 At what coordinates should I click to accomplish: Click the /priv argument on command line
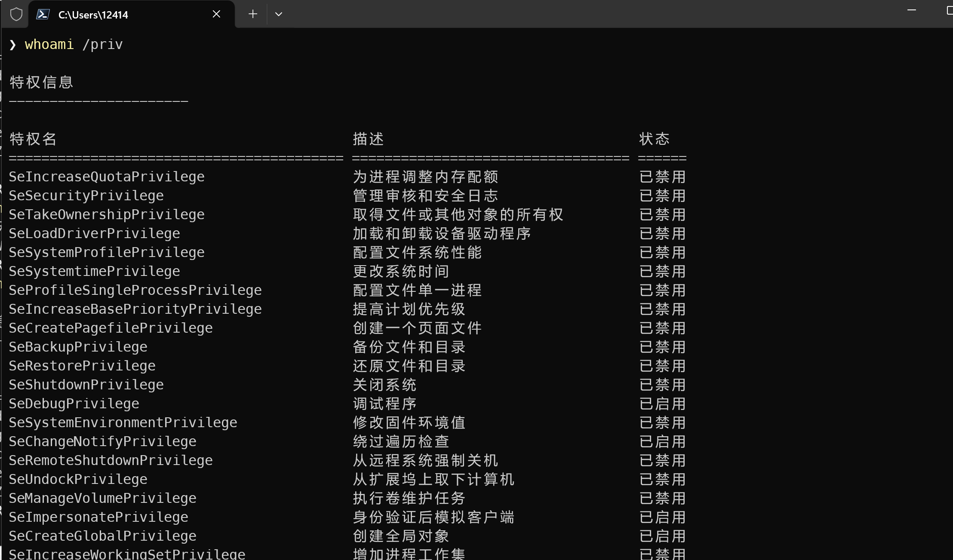(102, 45)
